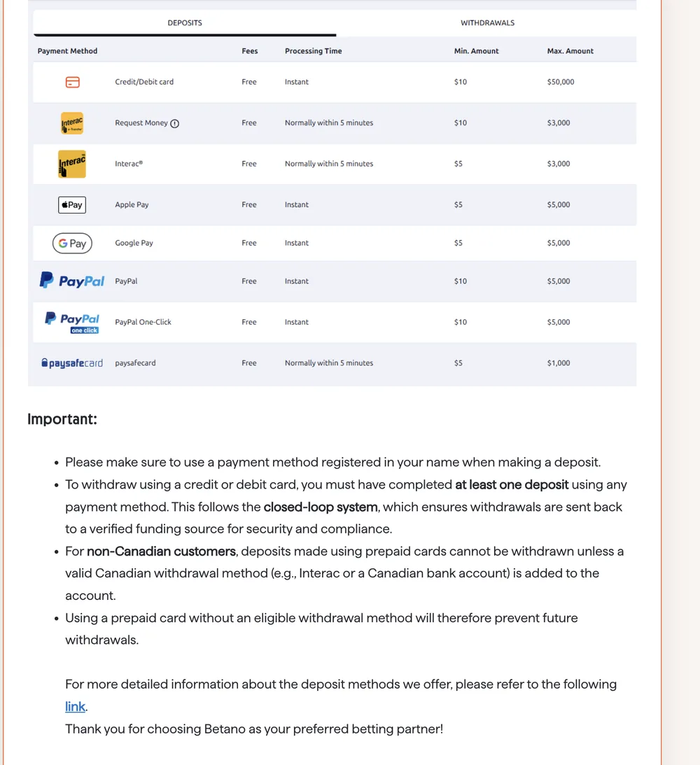The height and width of the screenshot is (765, 700).
Task: Click the '$3,000' max amount in Request Money row
Action: (x=559, y=123)
